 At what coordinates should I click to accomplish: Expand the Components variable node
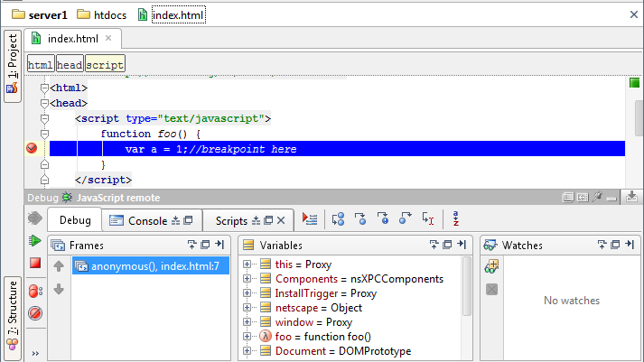coord(247,279)
